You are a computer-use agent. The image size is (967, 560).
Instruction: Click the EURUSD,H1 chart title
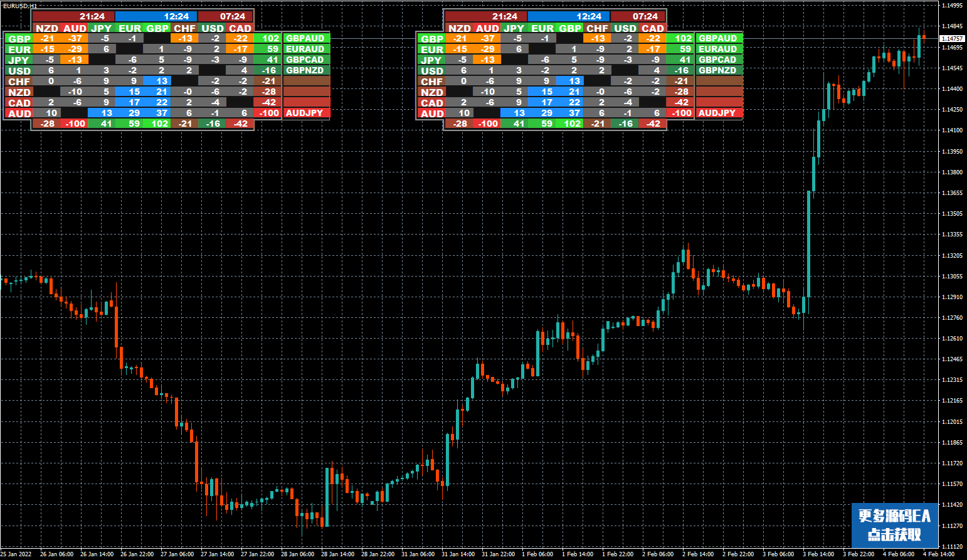(20, 6)
